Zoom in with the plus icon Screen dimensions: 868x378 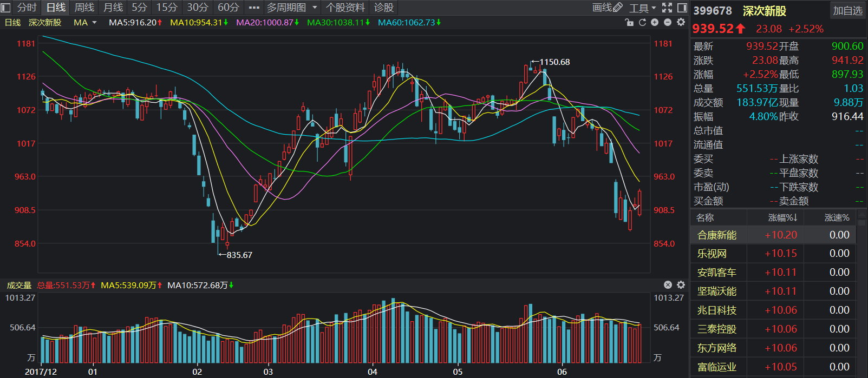tap(655, 22)
